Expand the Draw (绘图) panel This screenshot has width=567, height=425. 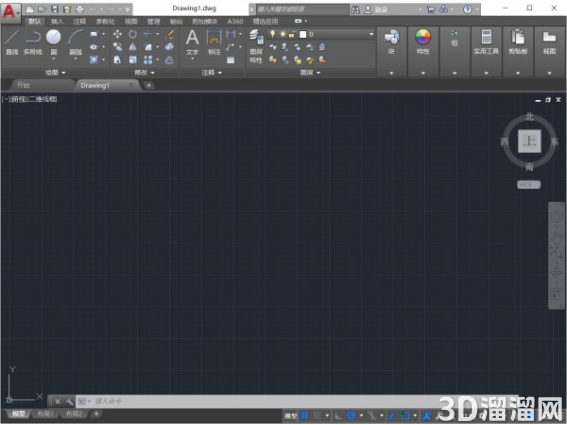click(x=55, y=73)
